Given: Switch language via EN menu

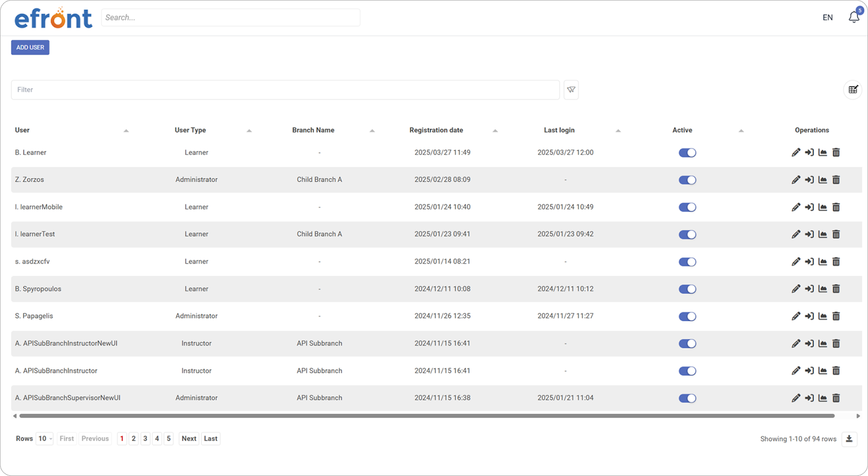Looking at the screenshot, I should 827,17.
